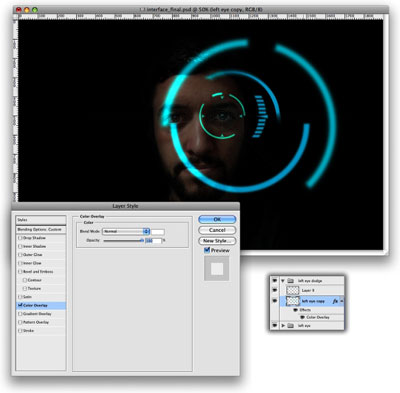Hide the left eye group
The width and height of the screenshot is (400, 393).
(x=275, y=325)
